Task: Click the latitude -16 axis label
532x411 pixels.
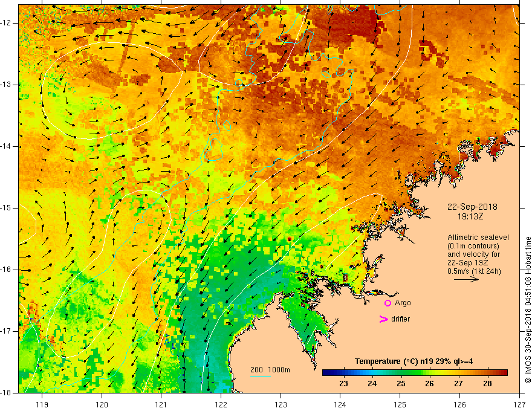Action: click(6, 270)
